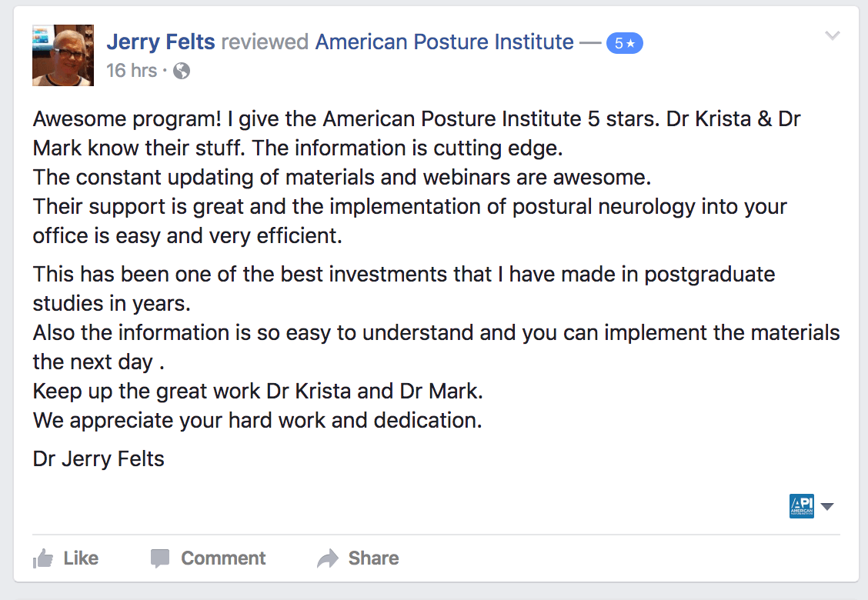Open the American Posture Institute page link
868x600 pixels.
(x=445, y=42)
